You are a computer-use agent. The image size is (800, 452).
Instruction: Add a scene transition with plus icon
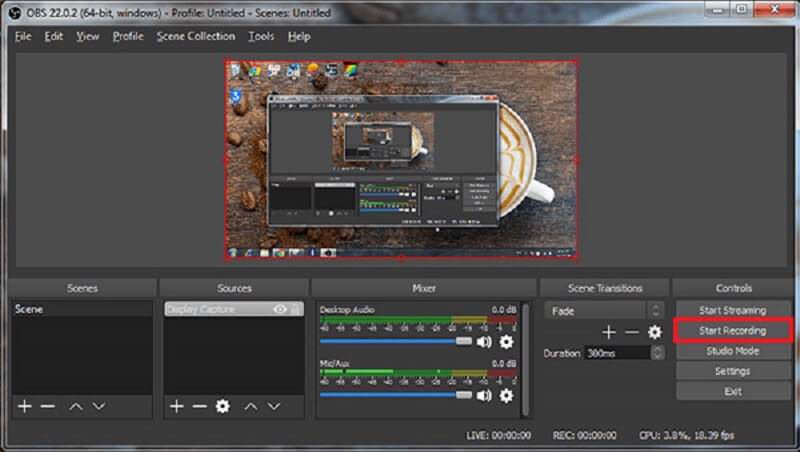click(608, 333)
